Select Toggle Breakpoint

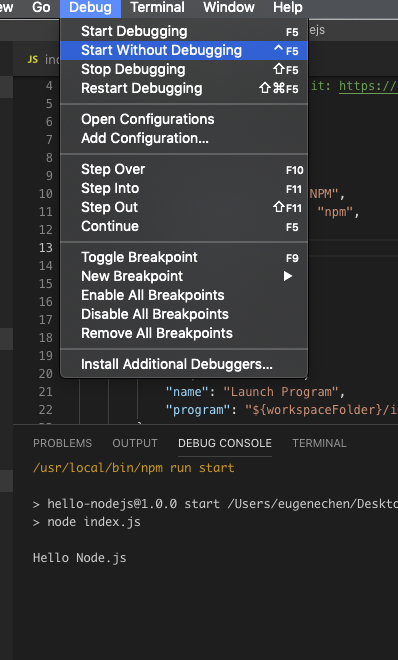pyautogui.click(x=184, y=257)
